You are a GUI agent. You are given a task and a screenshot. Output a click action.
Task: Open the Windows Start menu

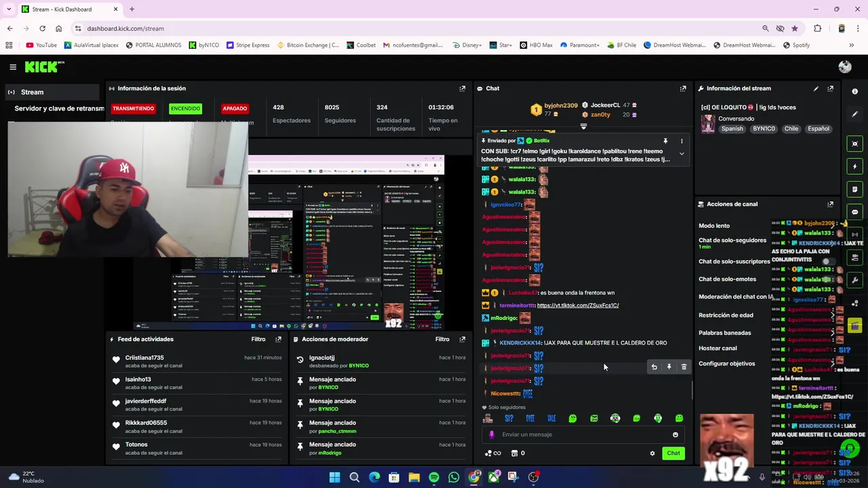click(334, 477)
